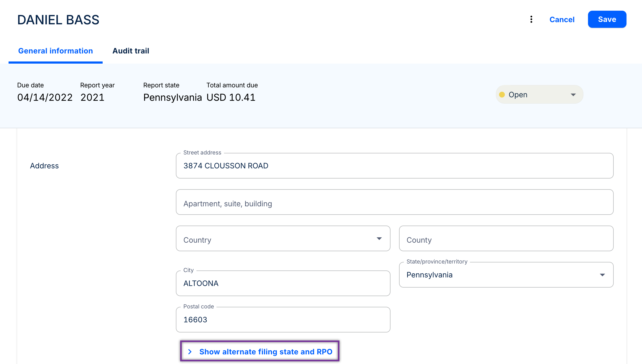Click the Open status dropdown arrow
The width and height of the screenshot is (642, 364).
click(573, 95)
